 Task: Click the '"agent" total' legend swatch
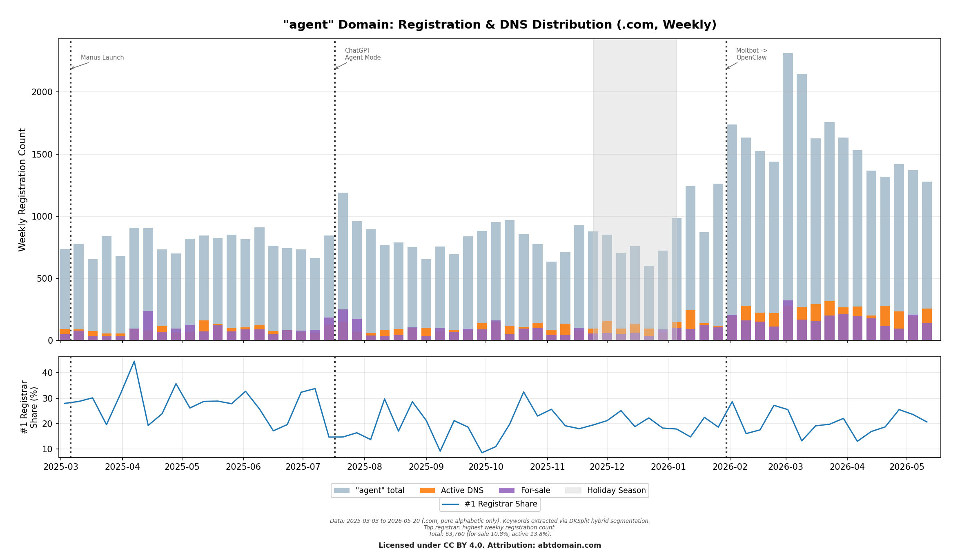[x=342, y=491]
